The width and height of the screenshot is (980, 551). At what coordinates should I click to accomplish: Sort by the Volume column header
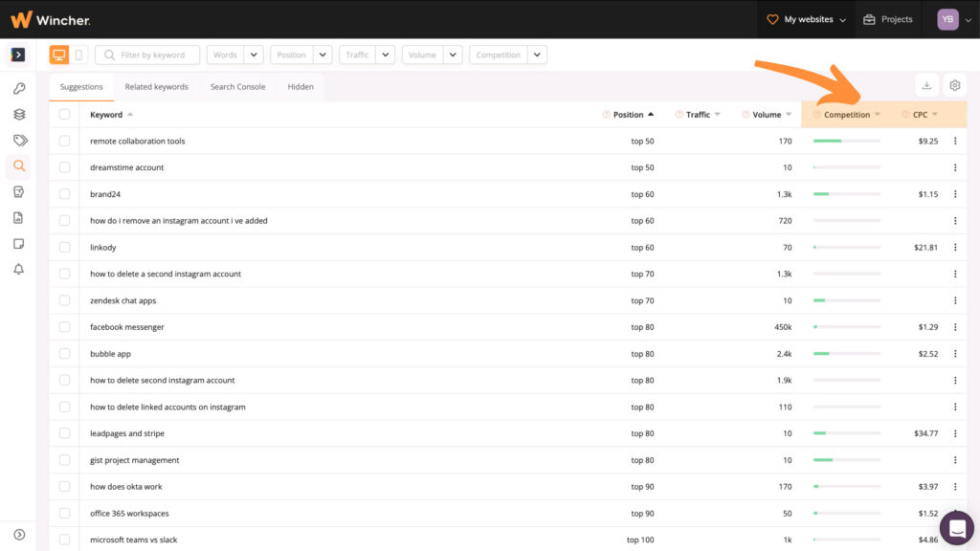[x=767, y=115]
